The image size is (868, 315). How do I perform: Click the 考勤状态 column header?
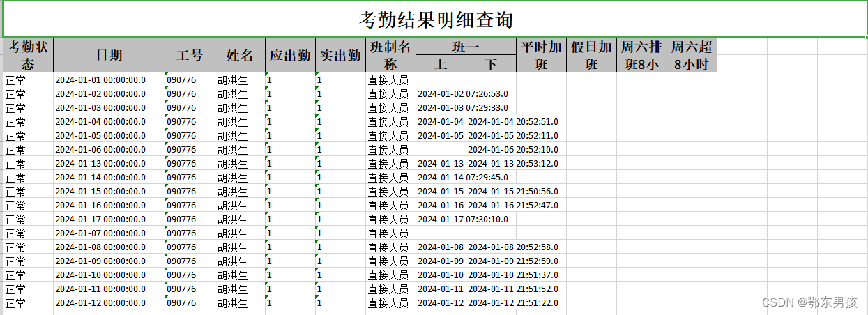(29, 55)
